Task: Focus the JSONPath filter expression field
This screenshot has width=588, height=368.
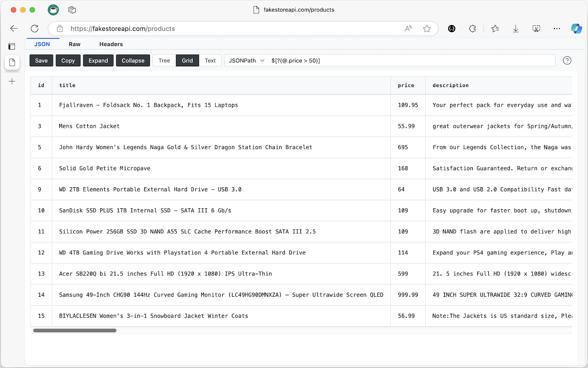Action: point(412,60)
